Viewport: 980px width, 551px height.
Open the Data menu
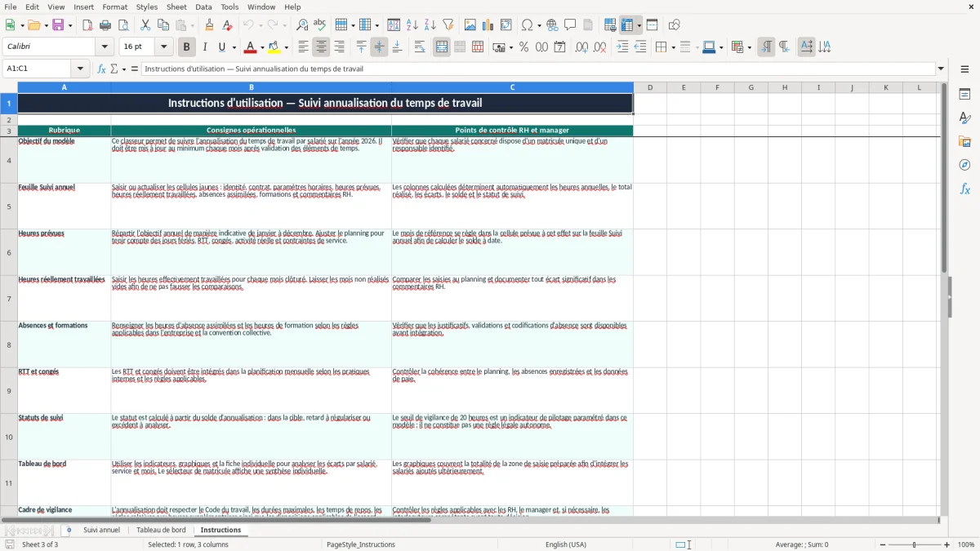tap(203, 7)
